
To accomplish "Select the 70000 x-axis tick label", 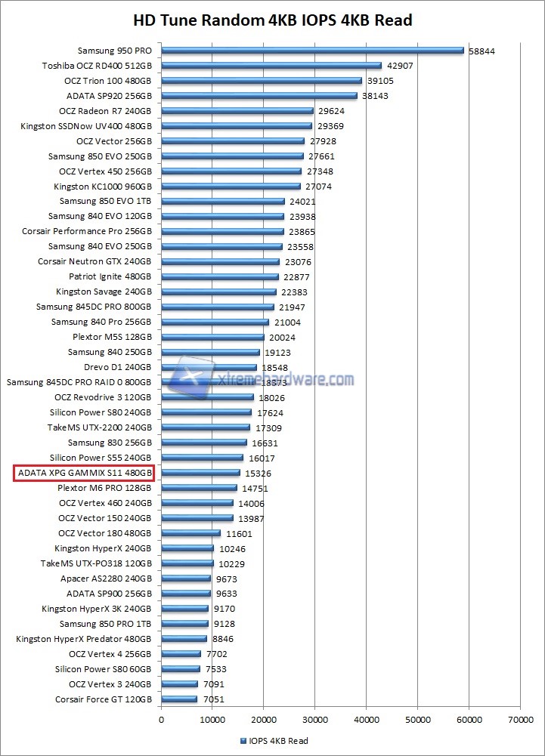I will click(x=520, y=721).
